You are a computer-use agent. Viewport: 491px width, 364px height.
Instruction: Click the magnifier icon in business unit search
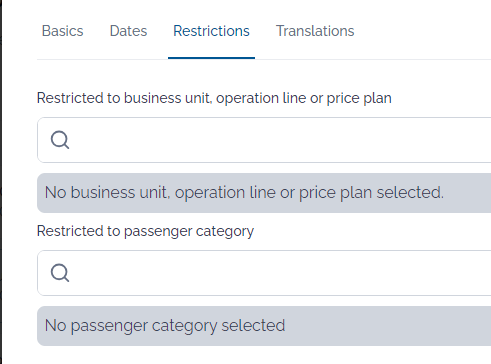click(60, 140)
